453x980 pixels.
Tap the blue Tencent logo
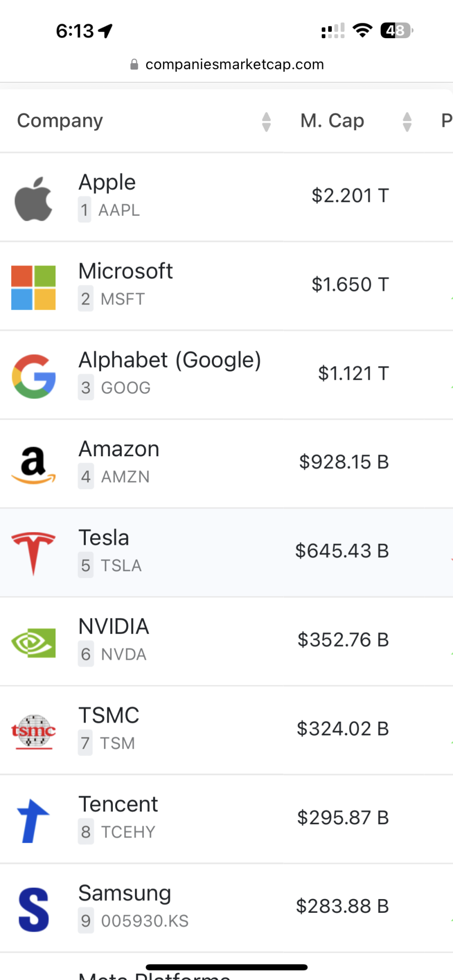coord(33,821)
